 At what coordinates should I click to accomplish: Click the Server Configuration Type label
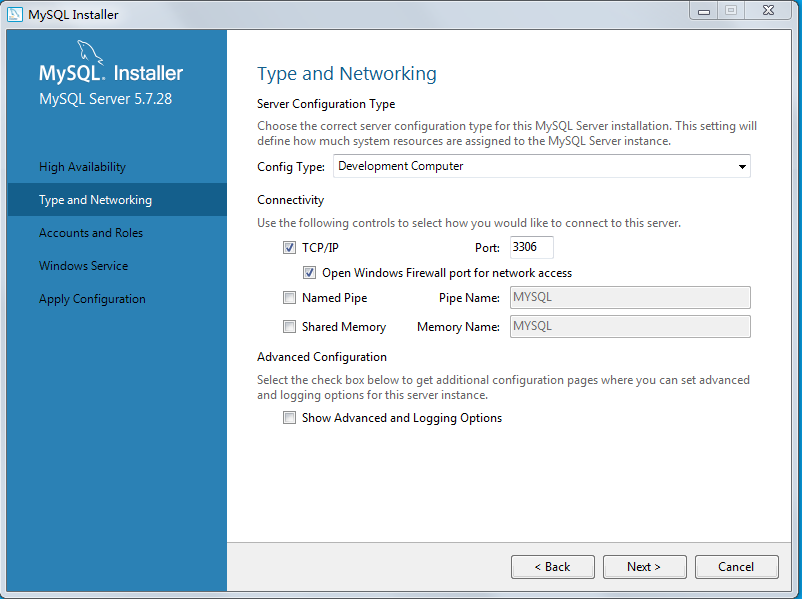[x=326, y=104]
